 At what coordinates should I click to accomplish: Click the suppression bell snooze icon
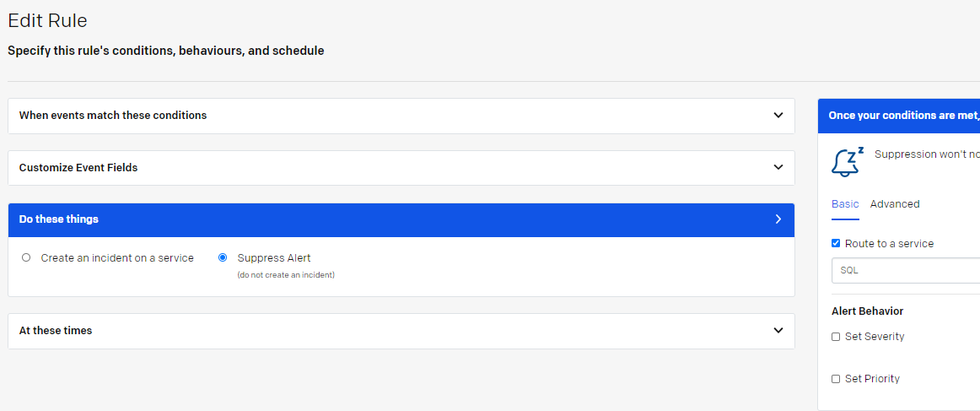pos(848,162)
